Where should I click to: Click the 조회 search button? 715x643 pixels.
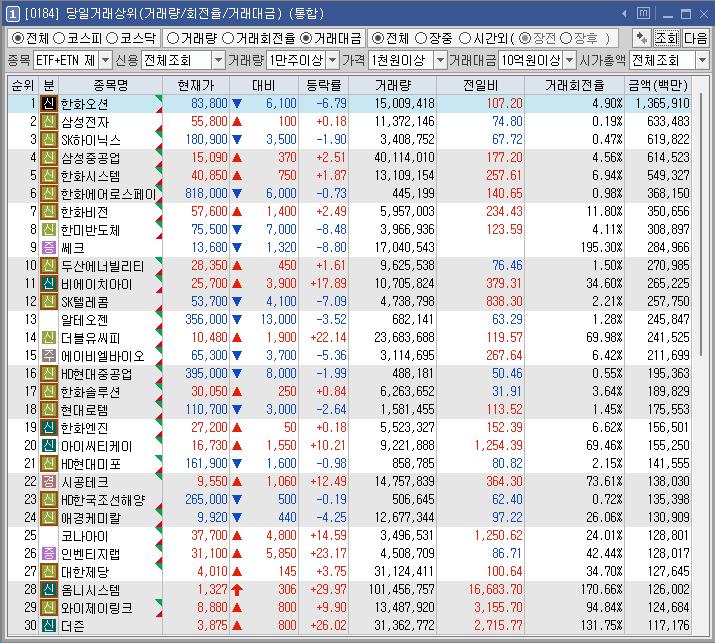[x=667, y=38]
